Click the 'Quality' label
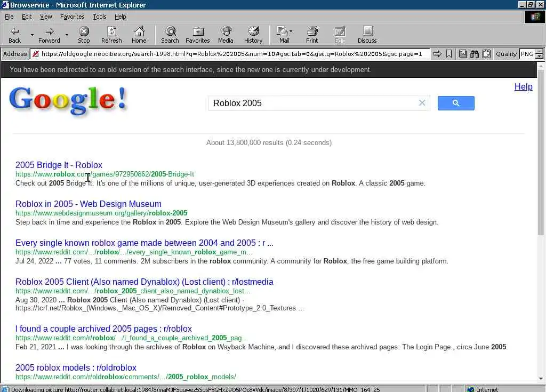Screen dimensions: 546x392 tap(506, 54)
